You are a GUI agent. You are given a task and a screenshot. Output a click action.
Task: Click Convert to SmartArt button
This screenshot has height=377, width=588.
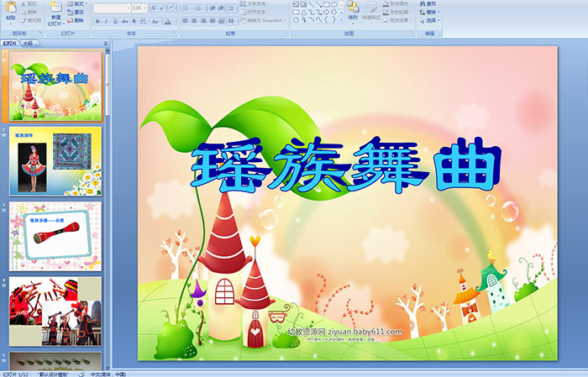262,20
